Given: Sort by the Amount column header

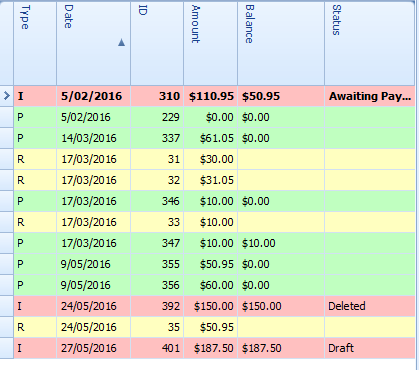Looking at the screenshot, I should point(211,43).
